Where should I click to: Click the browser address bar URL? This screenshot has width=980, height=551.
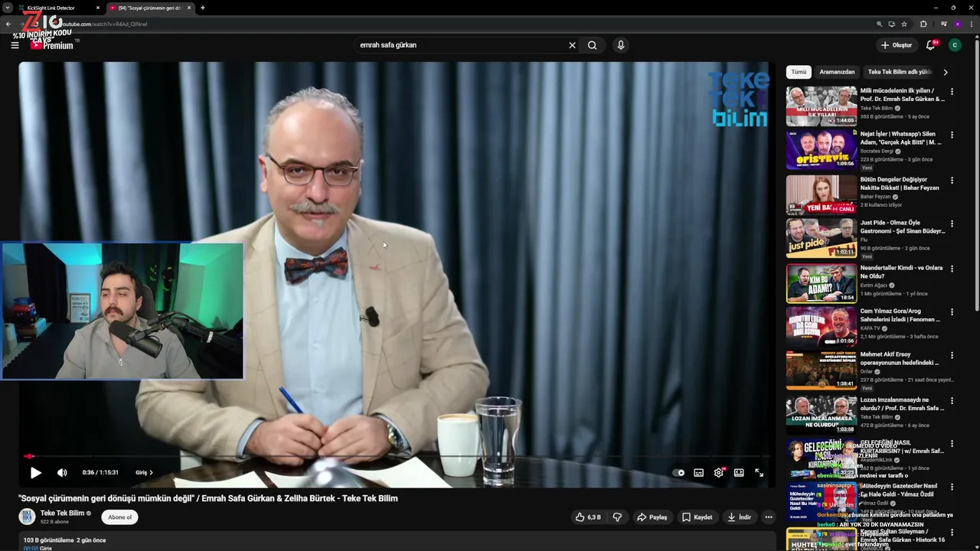click(x=103, y=24)
